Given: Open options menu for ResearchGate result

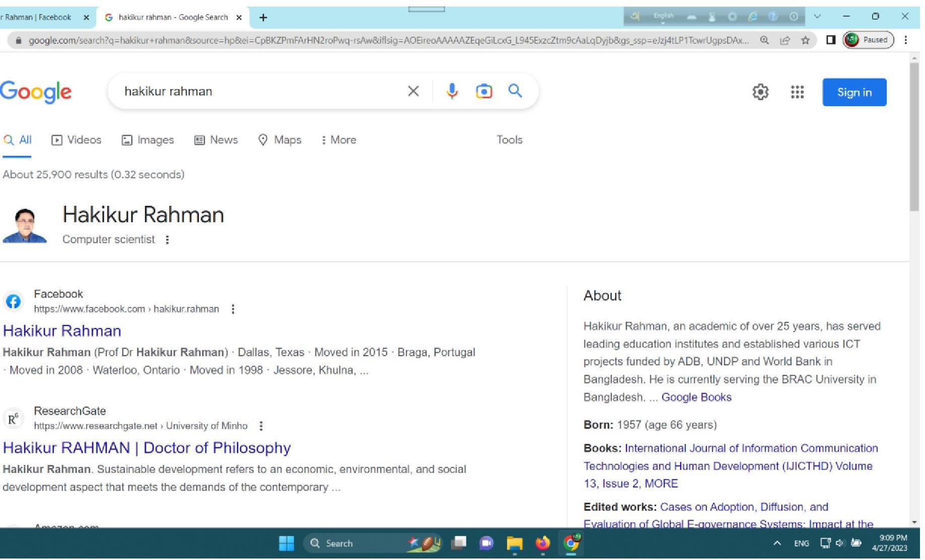Looking at the screenshot, I should tap(261, 426).
